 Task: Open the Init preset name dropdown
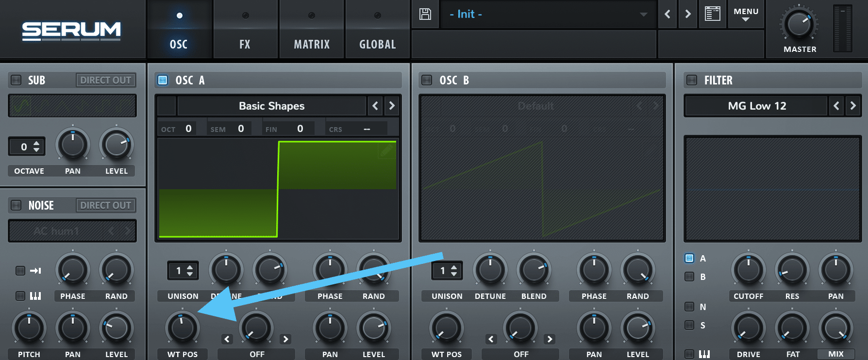(x=549, y=14)
